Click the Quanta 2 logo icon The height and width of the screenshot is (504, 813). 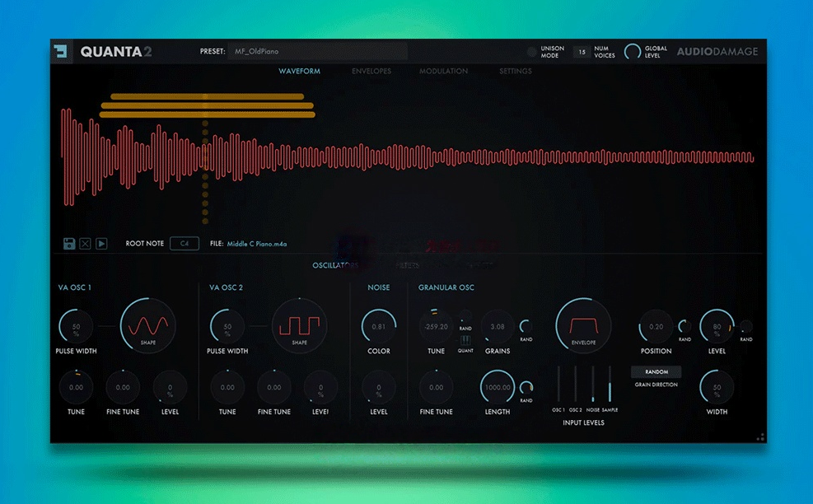pos(61,51)
